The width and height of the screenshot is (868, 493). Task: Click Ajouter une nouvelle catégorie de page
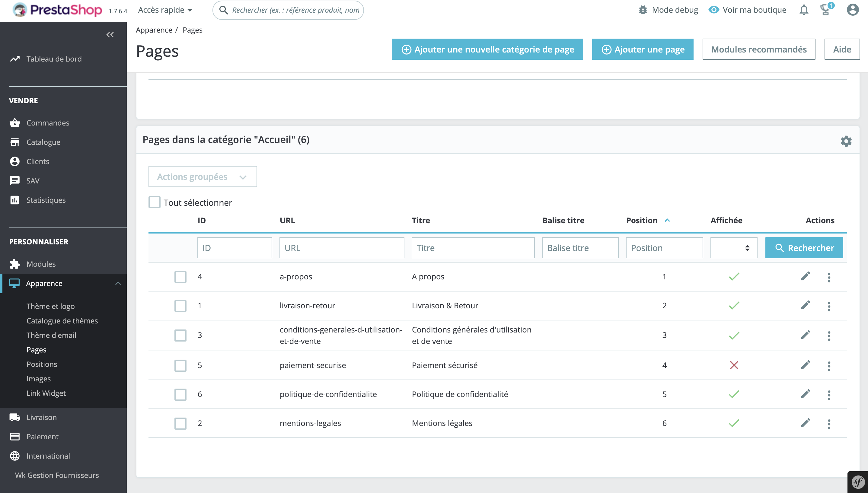tap(487, 49)
